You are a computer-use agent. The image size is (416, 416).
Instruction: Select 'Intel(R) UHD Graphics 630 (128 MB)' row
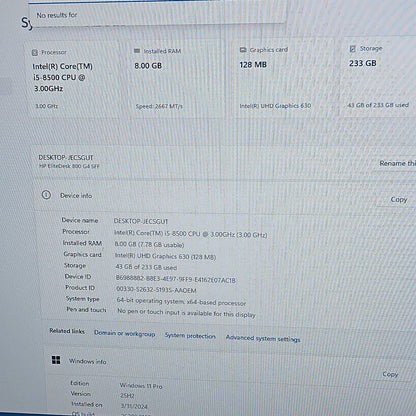tap(165, 256)
